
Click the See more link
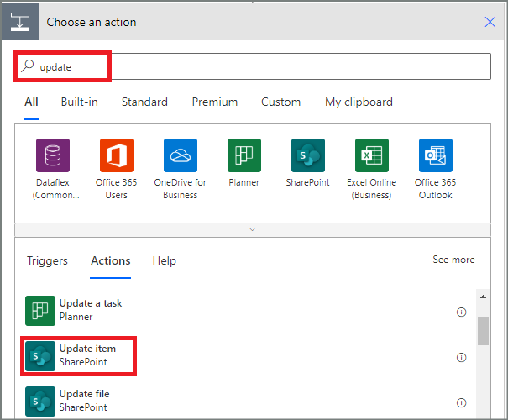453,260
